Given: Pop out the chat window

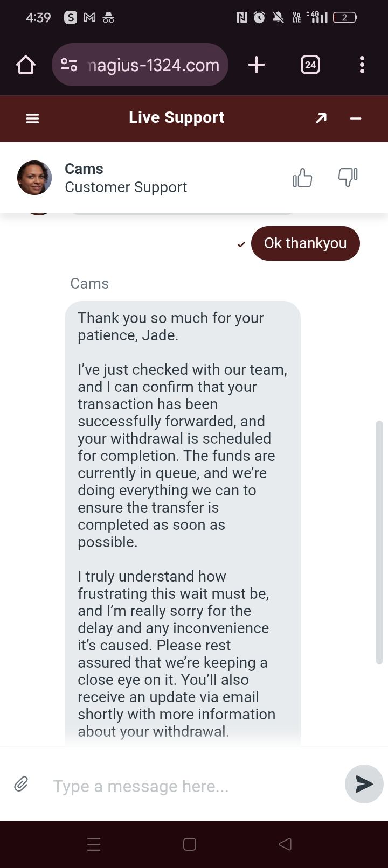Looking at the screenshot, I should 321,118.
